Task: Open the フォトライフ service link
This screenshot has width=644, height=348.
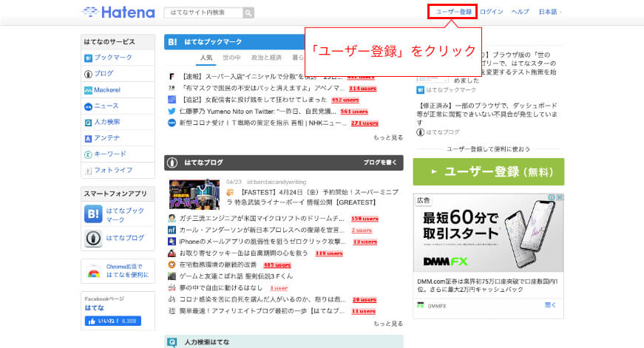Action: (113, 170)
